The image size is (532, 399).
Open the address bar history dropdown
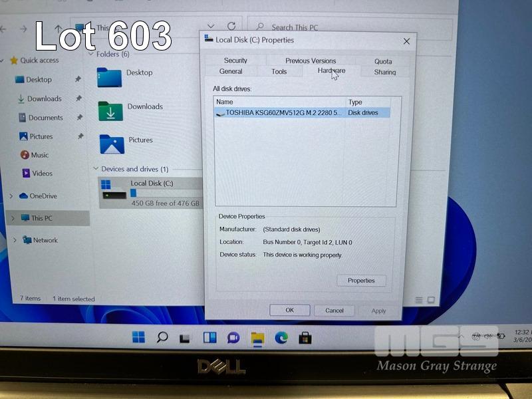point(211,27)
